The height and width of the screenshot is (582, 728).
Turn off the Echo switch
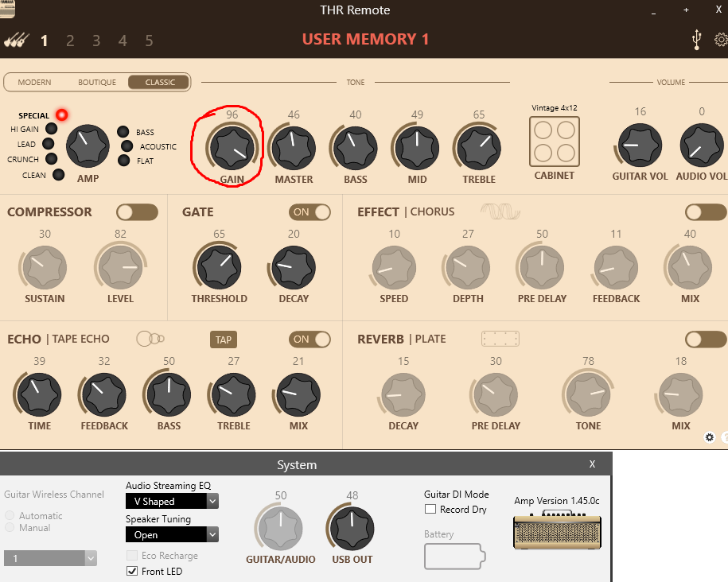pos(309,339)
